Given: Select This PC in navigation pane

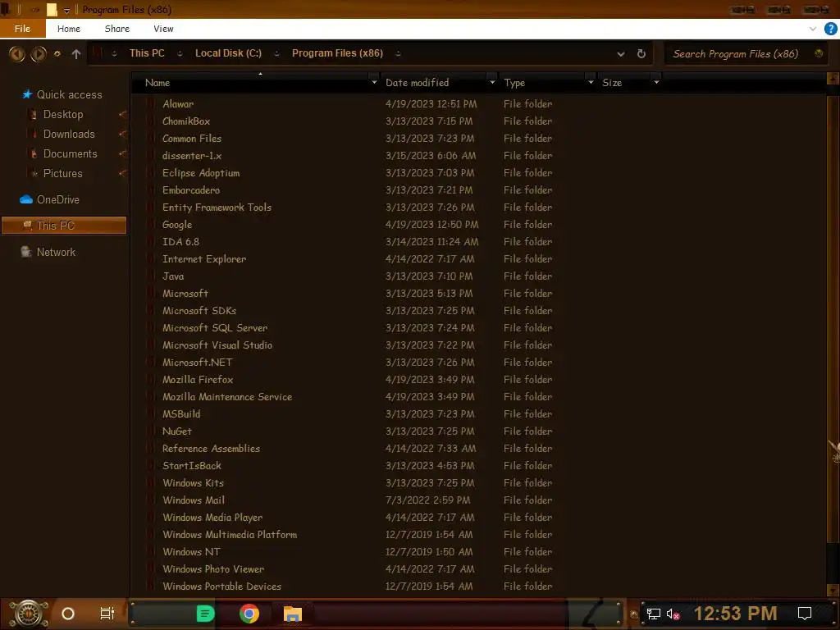Looking at the screenshot, I should (64, 226).
